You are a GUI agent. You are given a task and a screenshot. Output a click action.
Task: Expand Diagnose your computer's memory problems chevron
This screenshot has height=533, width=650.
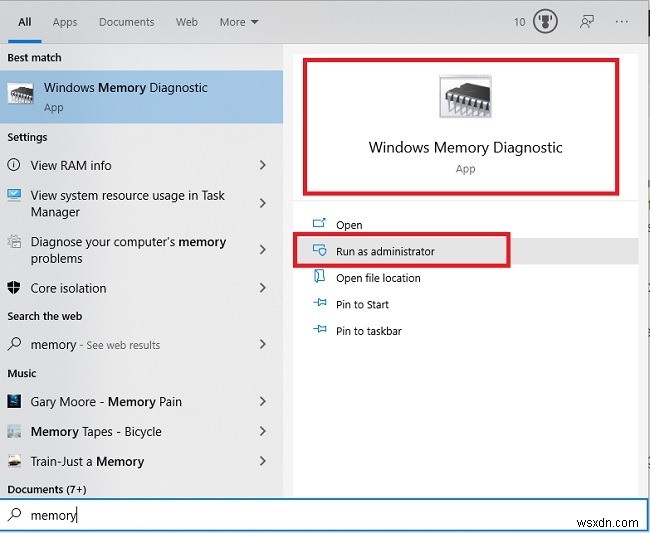(x=262, y=250)
